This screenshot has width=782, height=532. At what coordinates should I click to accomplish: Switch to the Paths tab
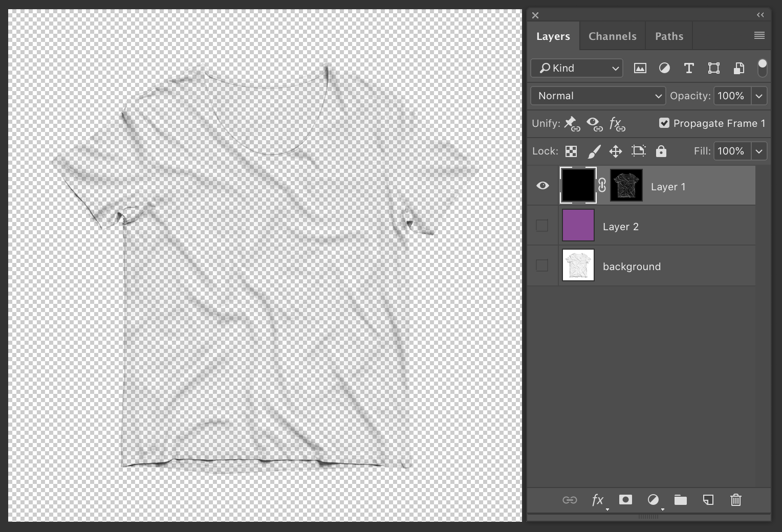pyautogui.click(x=668, y=36)
